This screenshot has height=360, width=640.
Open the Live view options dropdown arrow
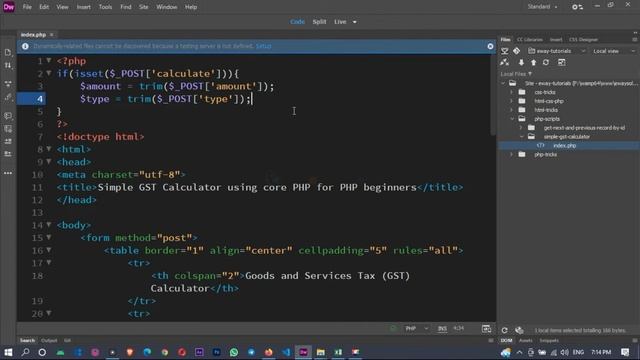(x=354, y=22)
